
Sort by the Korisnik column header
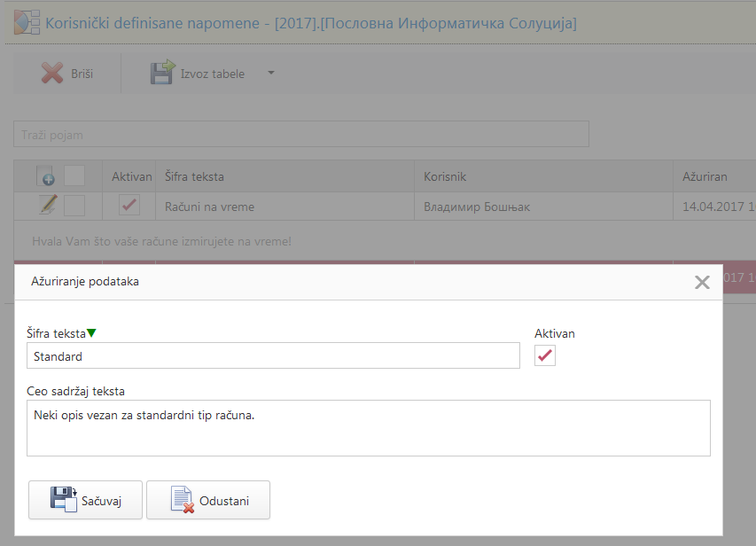coord(445,176)
